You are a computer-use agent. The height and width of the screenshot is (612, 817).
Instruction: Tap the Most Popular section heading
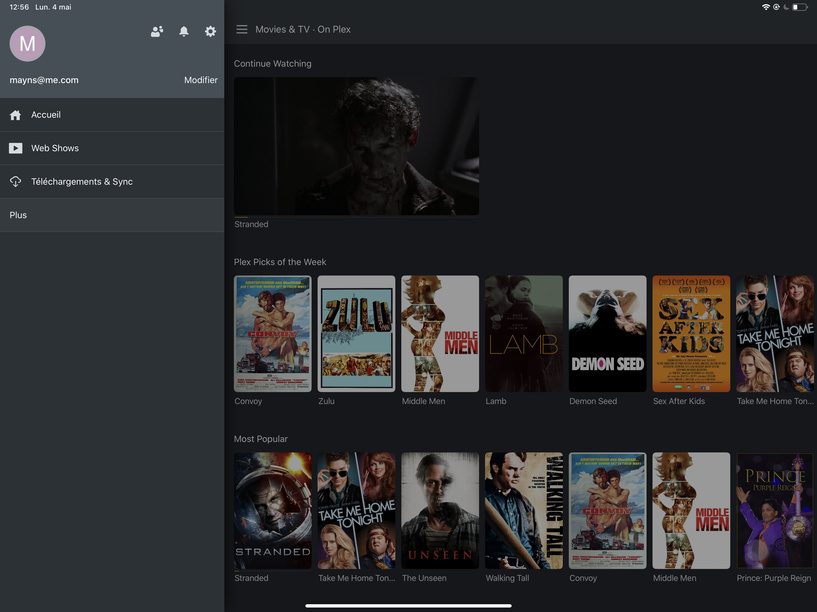pos(261,439)
